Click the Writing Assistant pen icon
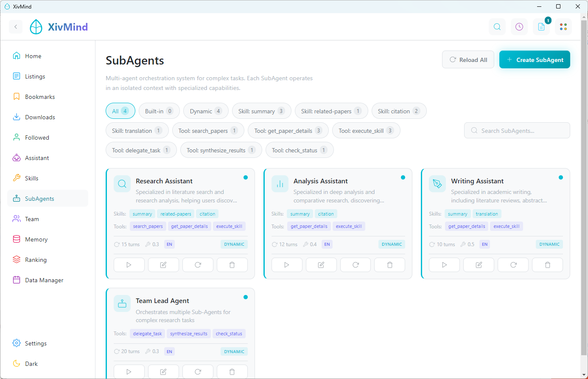This screenshot has height=379, width=588. 437,184
